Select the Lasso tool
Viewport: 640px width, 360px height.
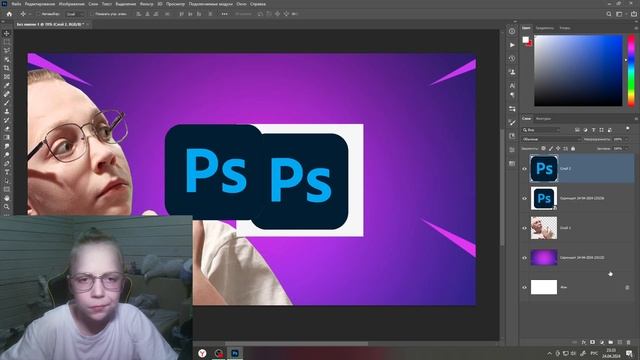pyautogui.click(x=7, y=51)
